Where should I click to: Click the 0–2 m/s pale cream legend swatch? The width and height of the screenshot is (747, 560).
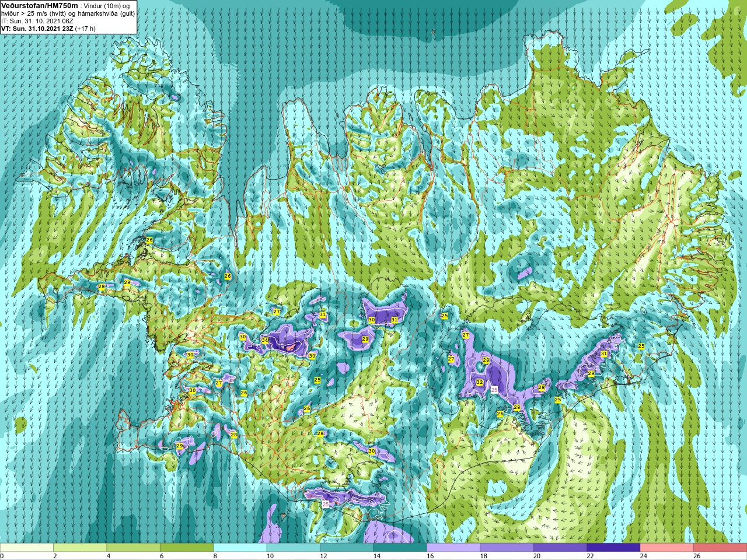coord(27,548)
